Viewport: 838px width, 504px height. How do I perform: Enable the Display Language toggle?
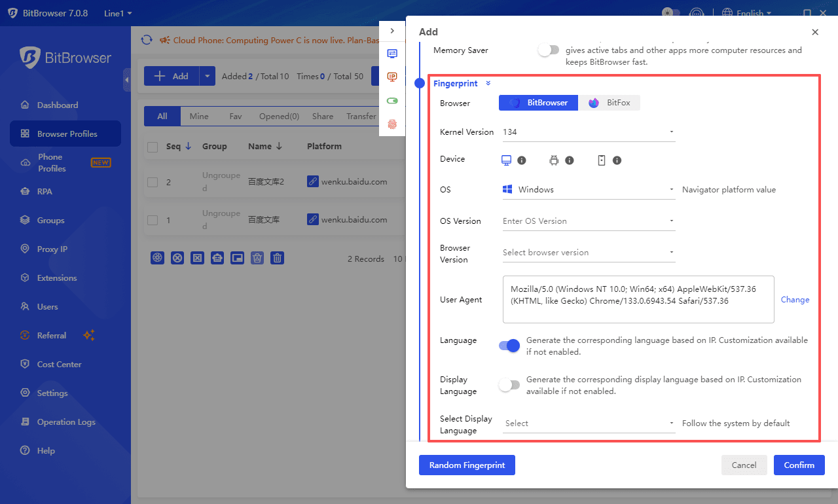pos(509,385)
